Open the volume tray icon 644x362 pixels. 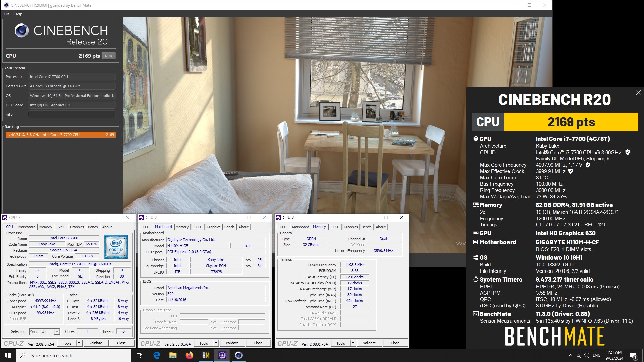tap(586, 355)
